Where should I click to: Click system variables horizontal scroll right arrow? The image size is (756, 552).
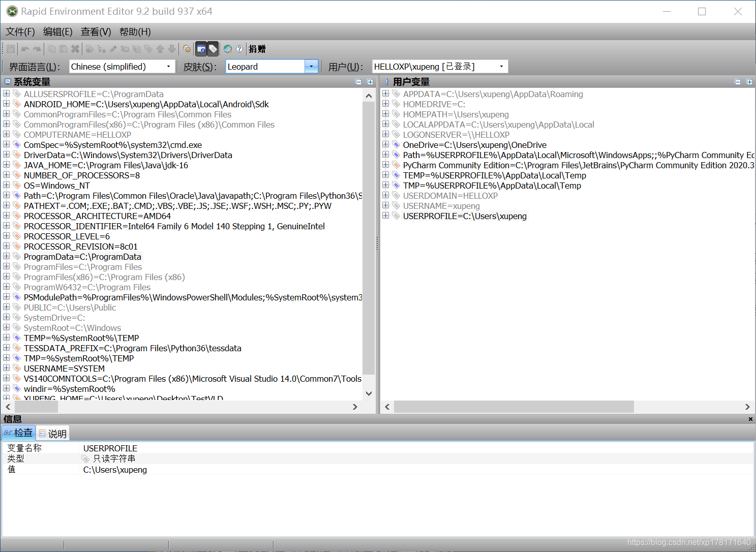(355, 407)
